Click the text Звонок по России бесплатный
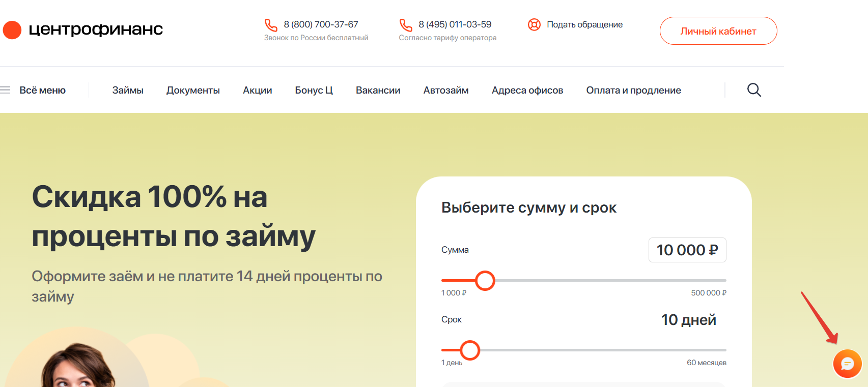Screen dimensions: 868x387 coord(316,38)
